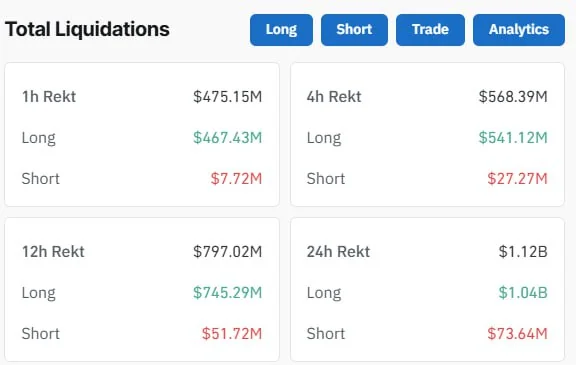Click the 12h Rekt total $797.02M
This screenshot has width=576, height=365.
(x=228, y=252)
